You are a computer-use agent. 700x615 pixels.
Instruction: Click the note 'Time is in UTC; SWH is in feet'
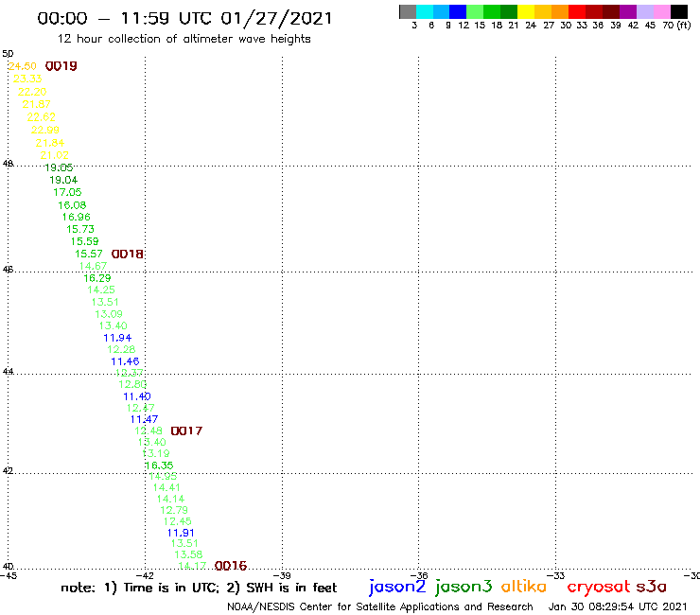click(199, 588)
